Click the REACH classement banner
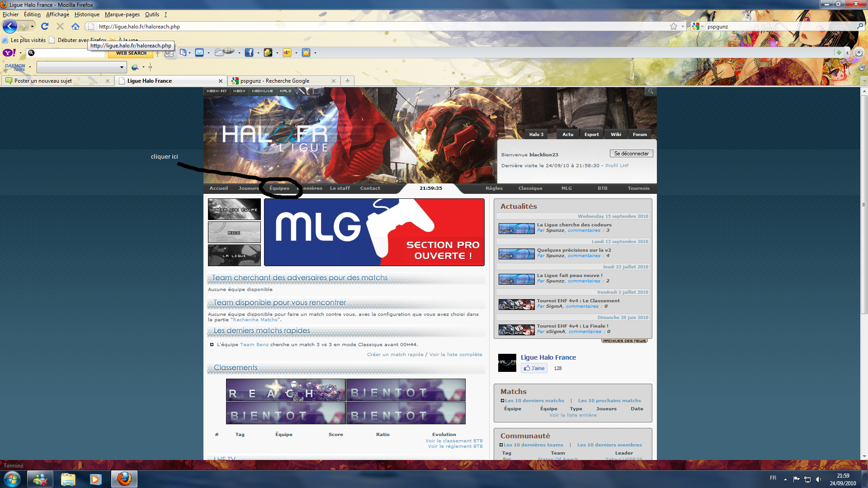This screenshot has width=868, height=488. coord(286,390)
